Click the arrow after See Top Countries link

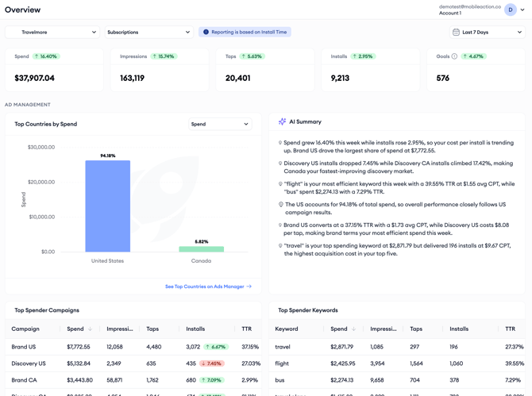click(x=249, y=286)
